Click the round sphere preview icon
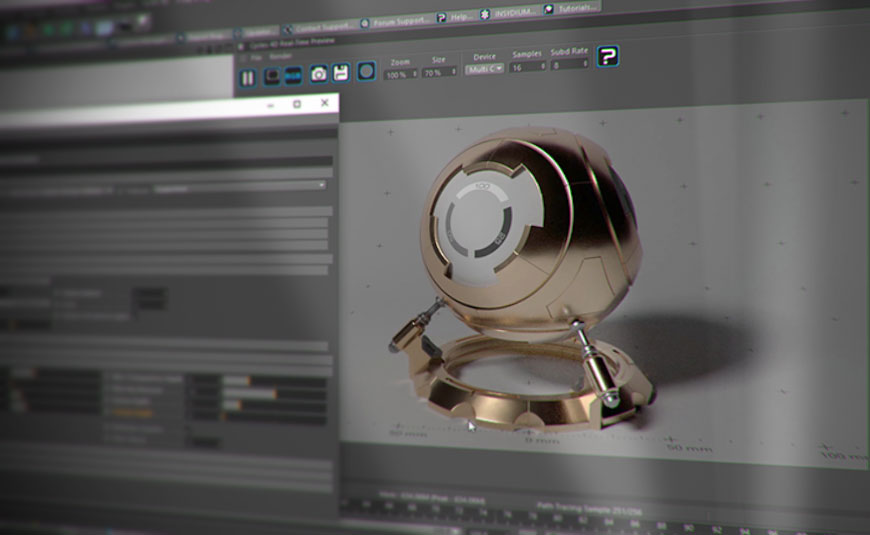Screen dimensions: 870x535 click(367, 71)
